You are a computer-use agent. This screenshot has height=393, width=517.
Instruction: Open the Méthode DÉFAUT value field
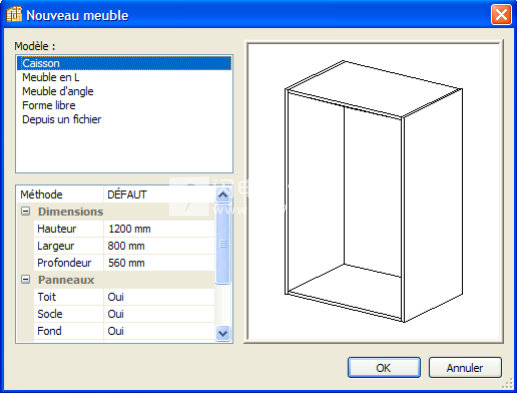click(x=159, y=194)
